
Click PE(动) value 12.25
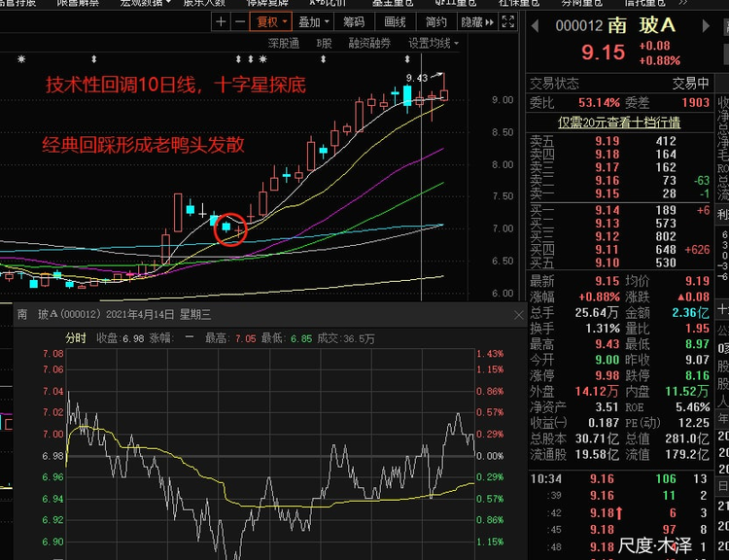(693, 423)
